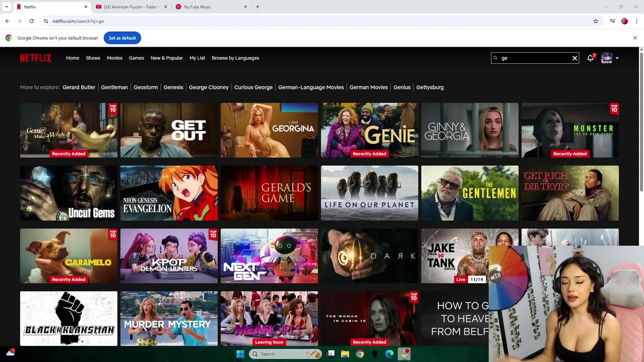Screen dimensions: 644x362
Task: Open the Chrome tab search dropdown
Action: 7,7
